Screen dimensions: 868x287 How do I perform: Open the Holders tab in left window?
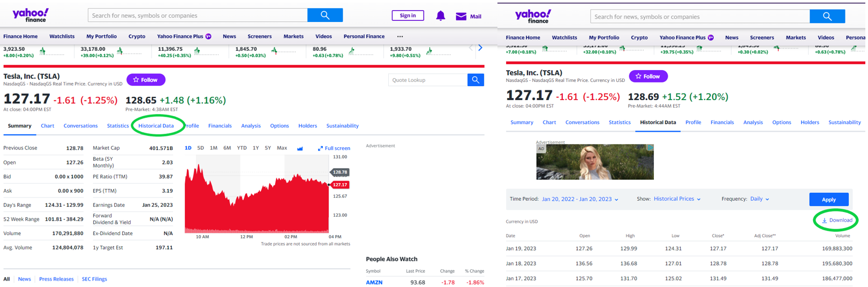(307, 126)
